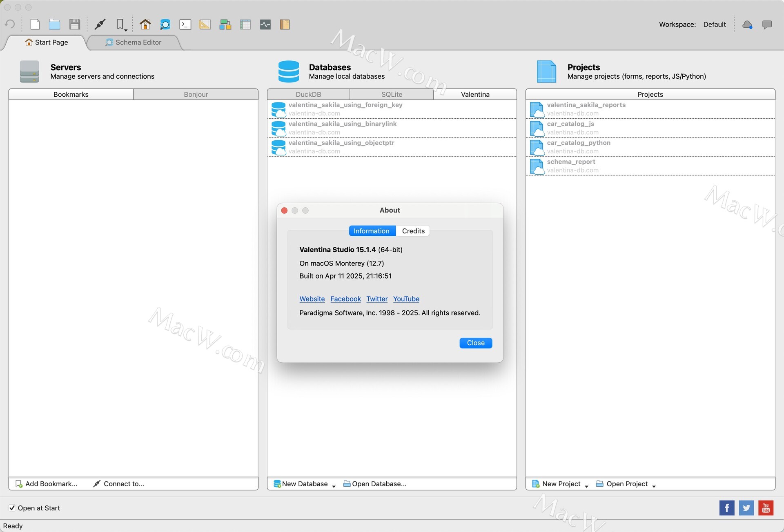The image size is (784, 532).
Task: Click the Projects section document icon
Action: click(546, 71)
